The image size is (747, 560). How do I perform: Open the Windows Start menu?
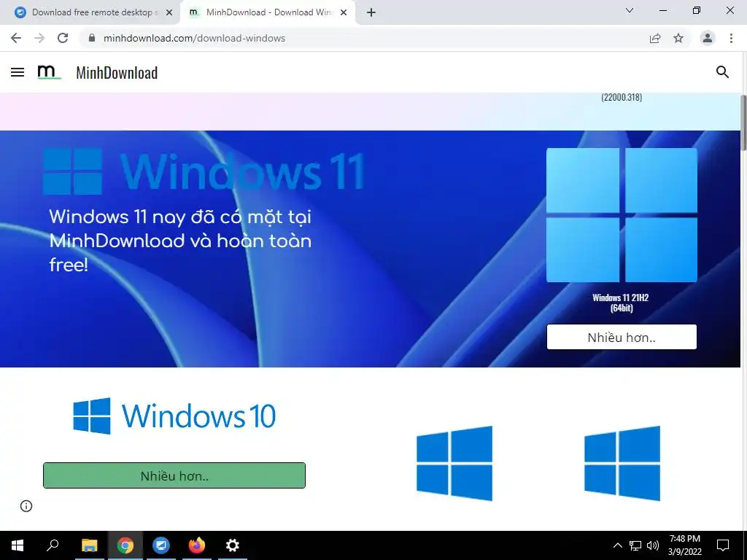18,545
